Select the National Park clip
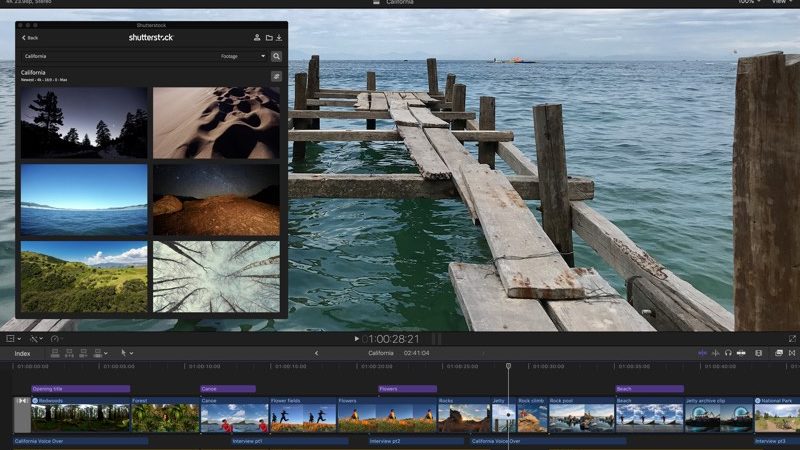Screen dimensions: 800x450 777,415
